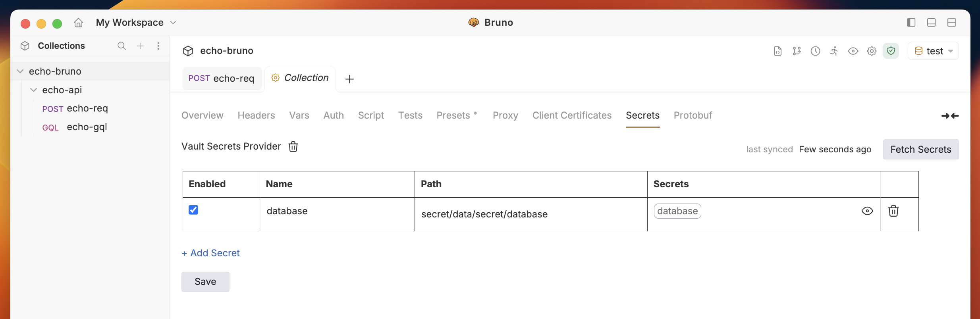Switch to the Vars tab
This screenshot has height=319, width=980.
(x=299, y=115)
